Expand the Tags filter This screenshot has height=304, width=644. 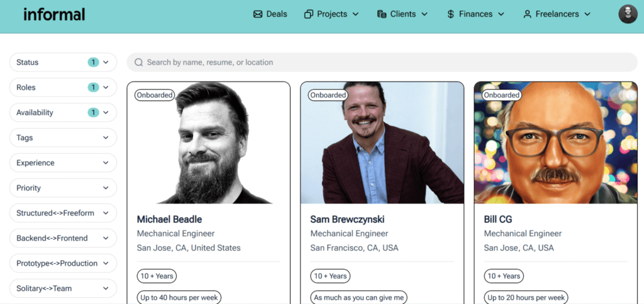[x=63, y=138]
